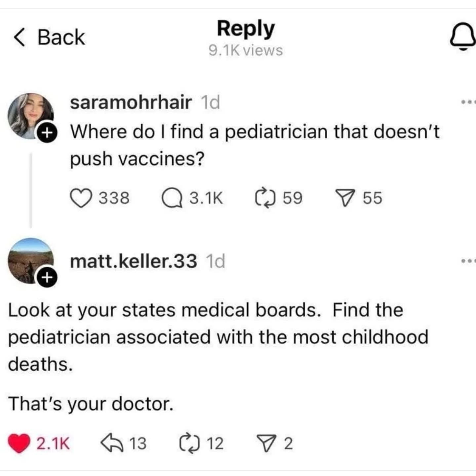Send matt.keller.33's reply via share icon

(x=266, y=444)
